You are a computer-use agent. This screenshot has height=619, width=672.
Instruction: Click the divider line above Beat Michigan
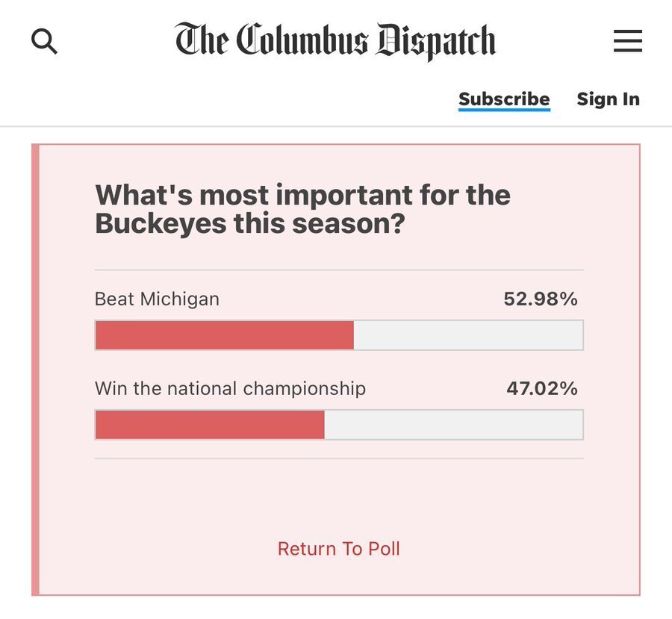pos(339,270)
